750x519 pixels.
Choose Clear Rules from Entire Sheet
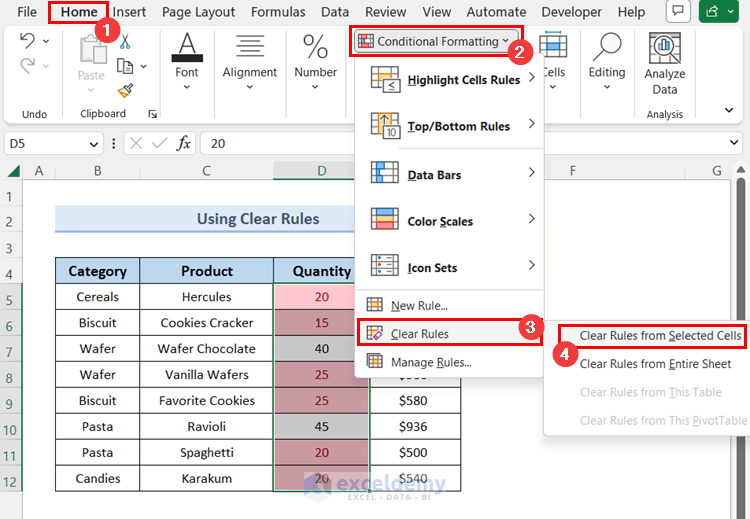point(655,364)
